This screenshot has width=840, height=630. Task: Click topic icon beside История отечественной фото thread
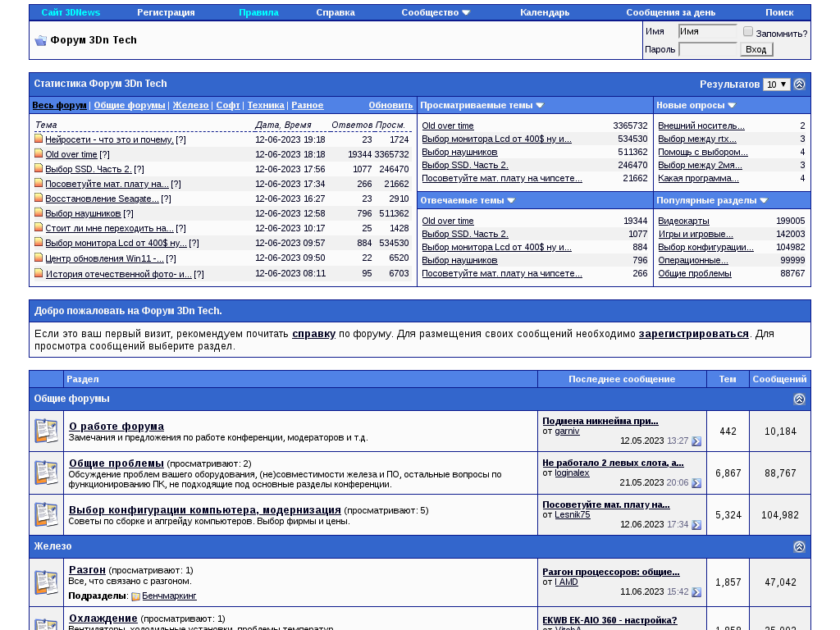click(x=39, y=273)
